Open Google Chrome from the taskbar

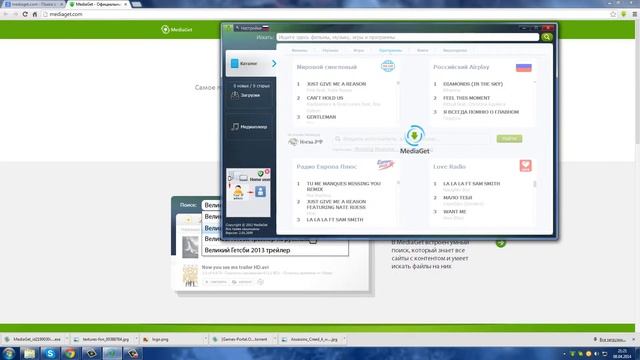click(71, 353)
